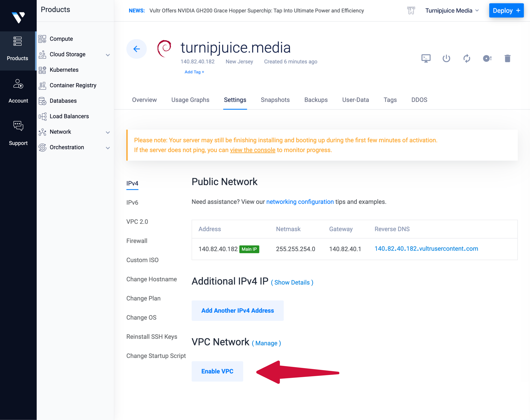Image resolution: width=530 pixels, height=420 pixels.
Task: Open Firewall settings
Action: [x=137, y=241]
